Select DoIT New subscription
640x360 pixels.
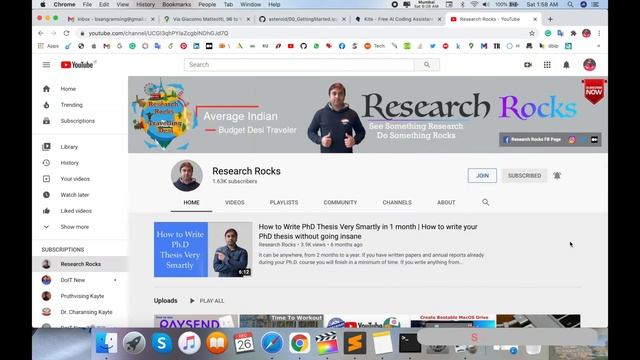point(80,280)
